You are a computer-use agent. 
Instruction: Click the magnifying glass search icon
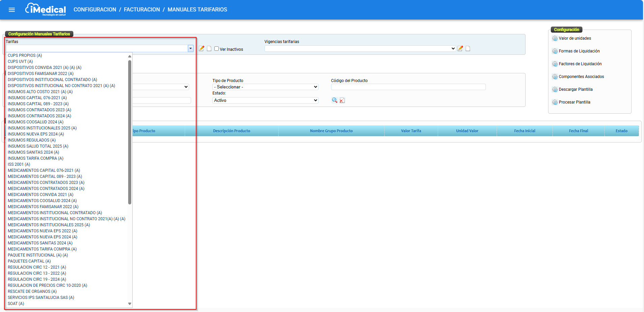click(x=334, y=100)
